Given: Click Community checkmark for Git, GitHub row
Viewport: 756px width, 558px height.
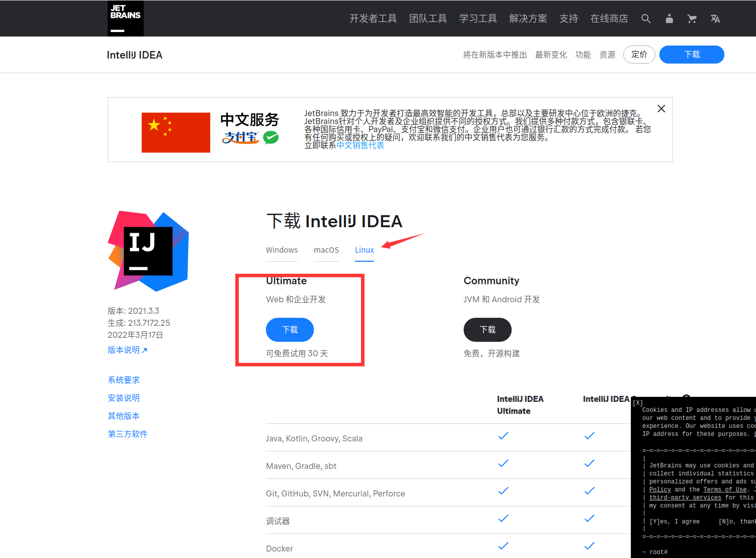Looking at the screenshot, I should tap(590, 490).
